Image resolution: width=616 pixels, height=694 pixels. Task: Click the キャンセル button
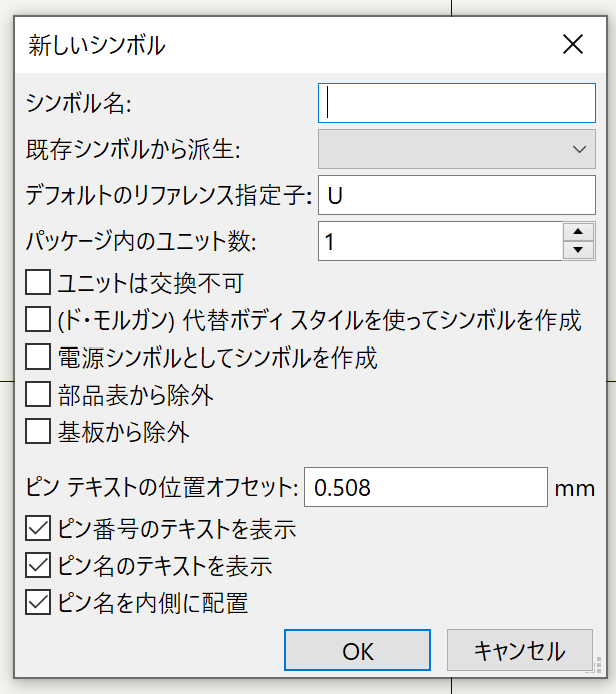pos(520,650)
